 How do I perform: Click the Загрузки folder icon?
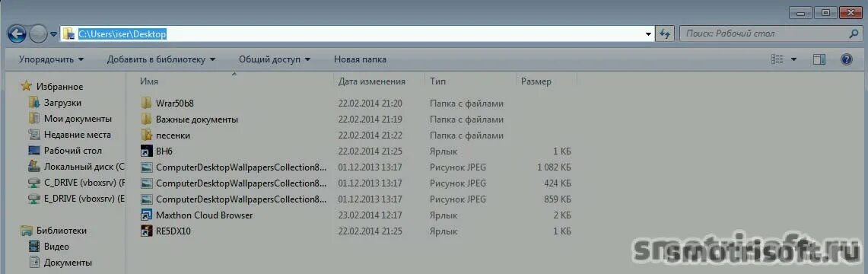pos(34,103)
